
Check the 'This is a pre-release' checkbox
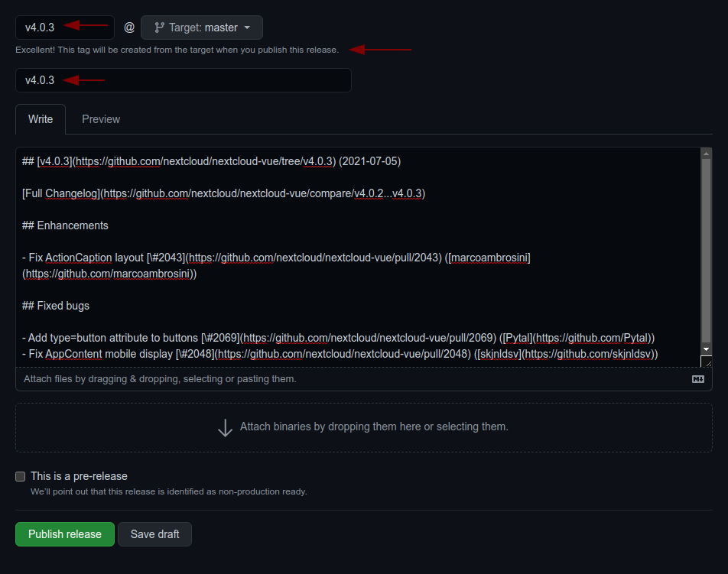[x=20, y=477]
